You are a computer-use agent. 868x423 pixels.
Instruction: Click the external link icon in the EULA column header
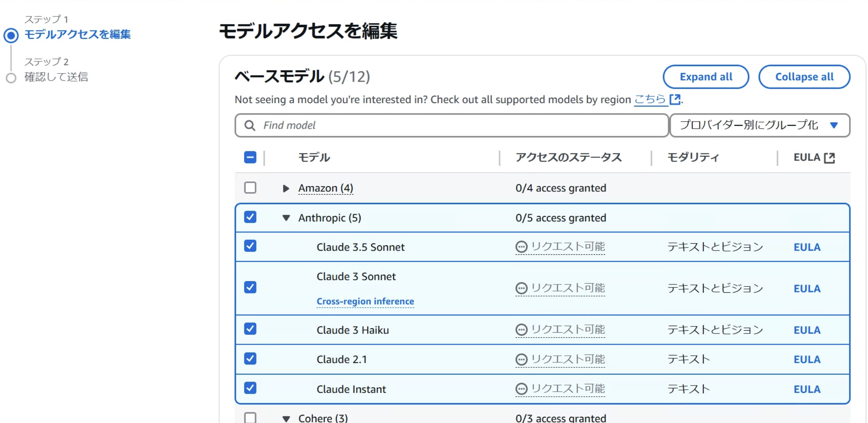[x=830, y=157]
